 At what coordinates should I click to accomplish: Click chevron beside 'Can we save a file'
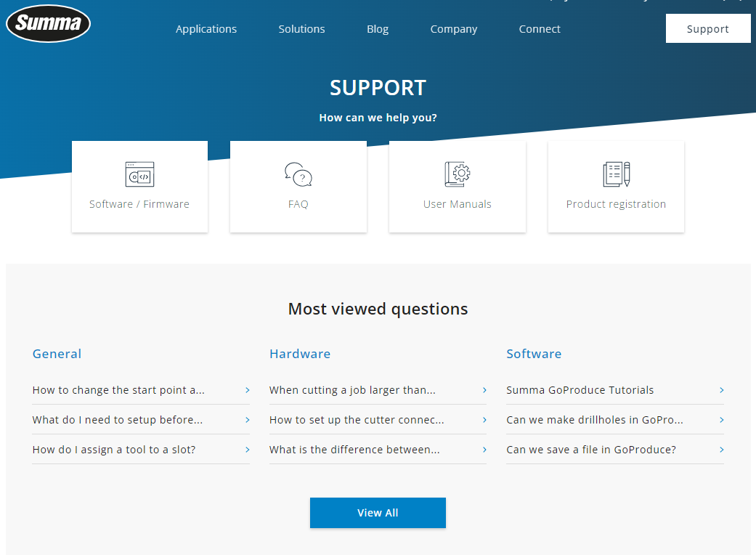[722, 450]
